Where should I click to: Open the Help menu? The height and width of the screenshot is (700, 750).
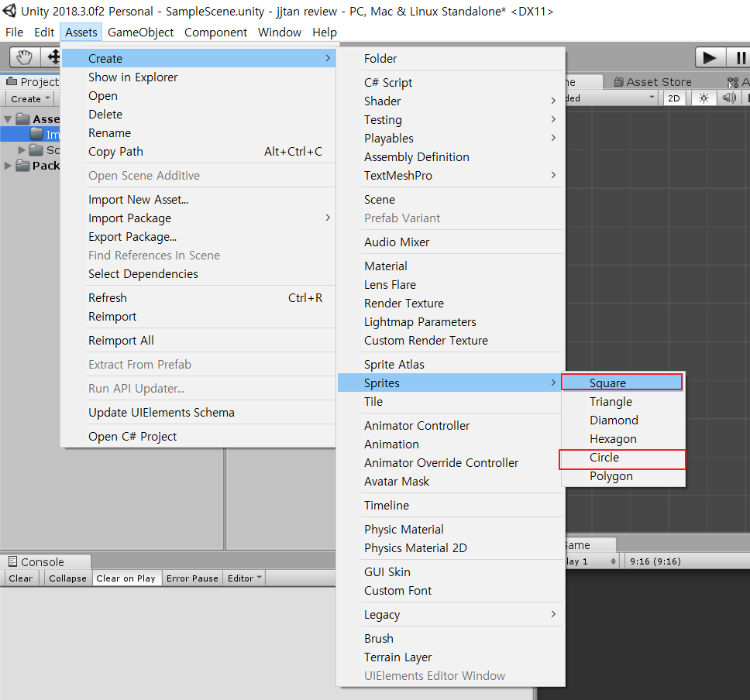click(x=325, y=32)
